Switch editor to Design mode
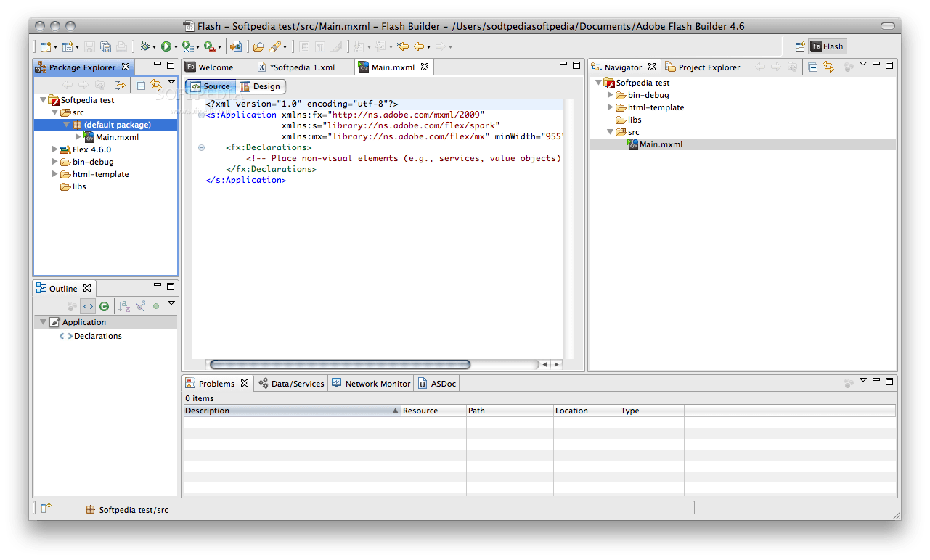The width and height of the screenshot is (930, 560). [260, 86]
